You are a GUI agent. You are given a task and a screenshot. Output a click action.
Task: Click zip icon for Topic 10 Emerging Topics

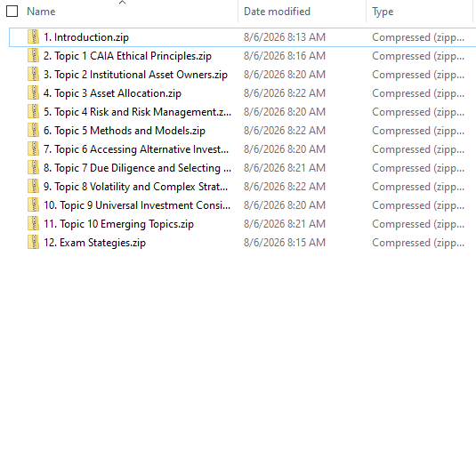click(x=34, y=224)
